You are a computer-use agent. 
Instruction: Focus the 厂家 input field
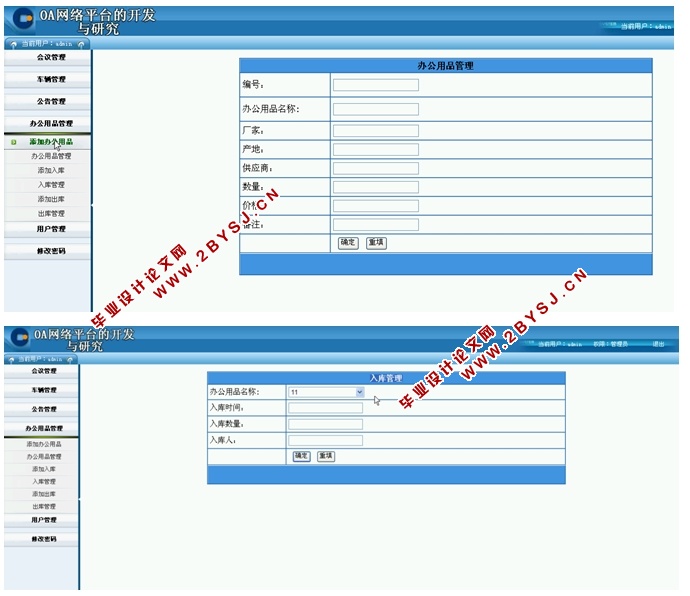pyautogui.click(x=376, y=131)
